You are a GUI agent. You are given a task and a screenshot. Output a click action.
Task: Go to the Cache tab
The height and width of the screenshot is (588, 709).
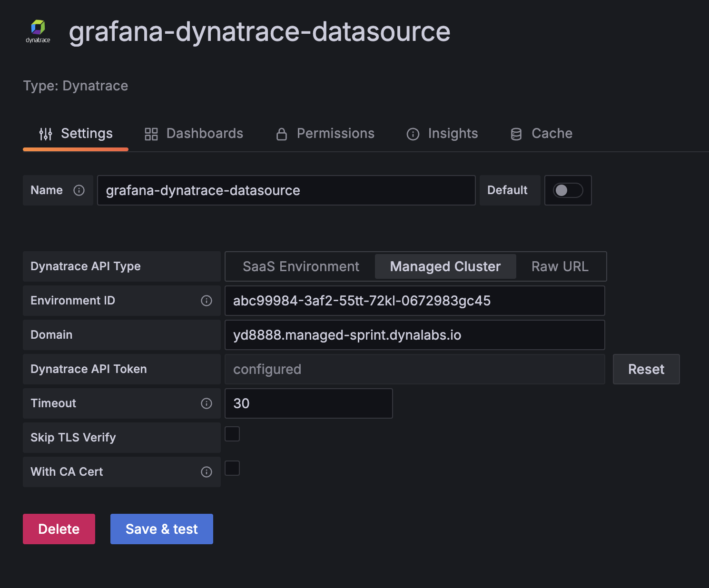click(x=542, y=134)
